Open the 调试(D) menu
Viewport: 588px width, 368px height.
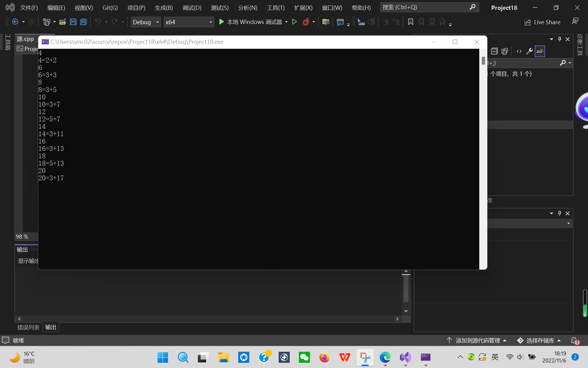[192, 8]
